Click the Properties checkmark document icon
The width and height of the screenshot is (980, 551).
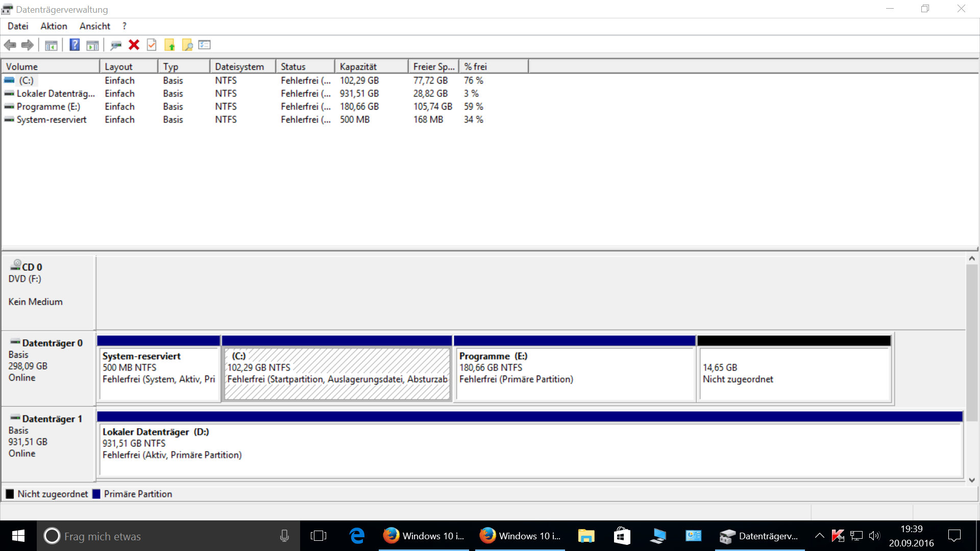[152, 45]
